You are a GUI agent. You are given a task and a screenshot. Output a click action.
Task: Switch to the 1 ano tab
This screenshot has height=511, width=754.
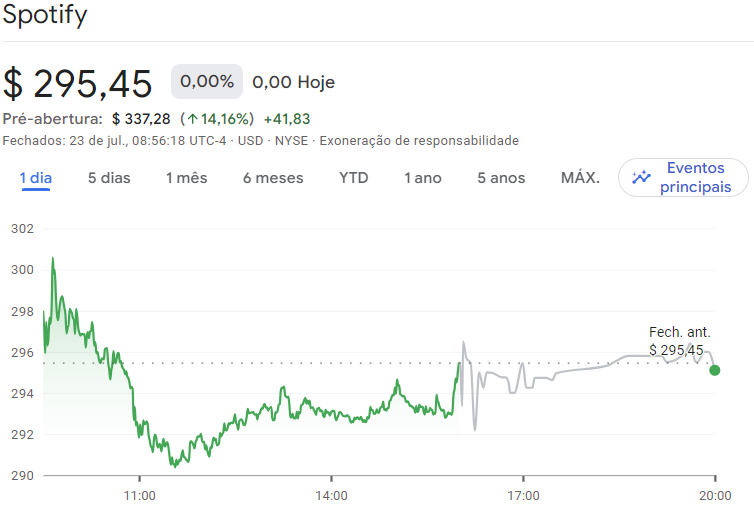423,178
